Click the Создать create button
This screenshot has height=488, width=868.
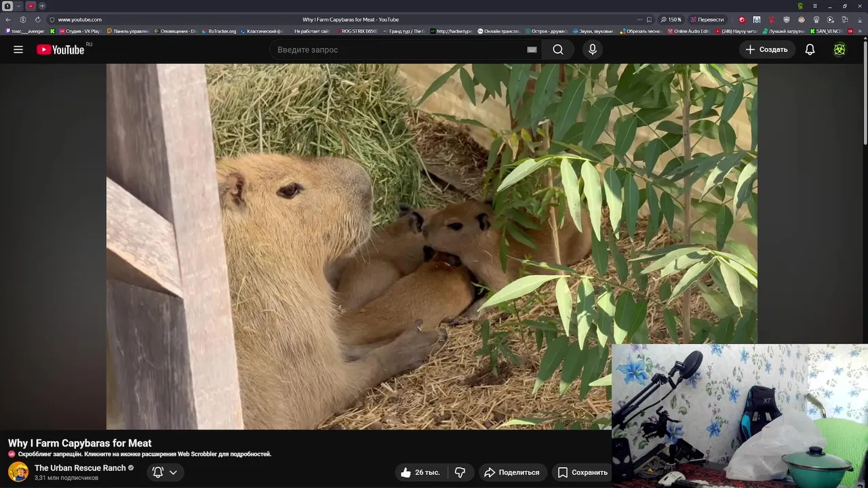(767, 49)
